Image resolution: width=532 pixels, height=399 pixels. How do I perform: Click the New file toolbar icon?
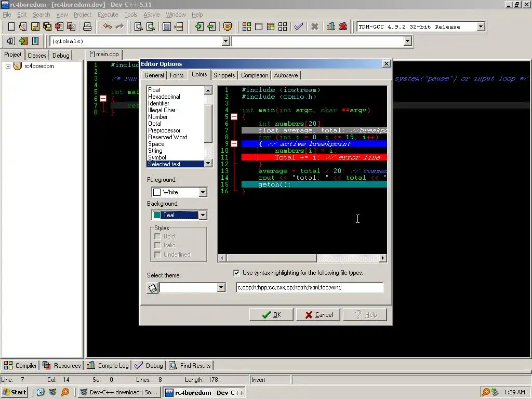coord(11,26)
